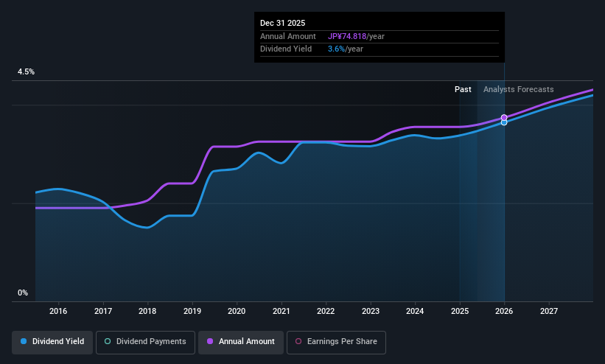The image size is (605, 364).
Task: Select the blue data point marker at 2026
Action: point(504,123)
